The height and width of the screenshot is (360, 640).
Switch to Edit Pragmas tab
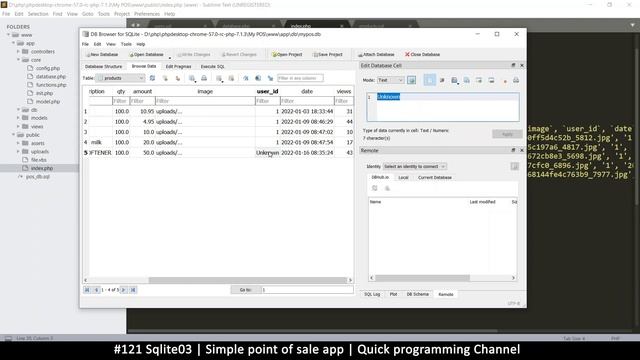click(x=178, y=66)
